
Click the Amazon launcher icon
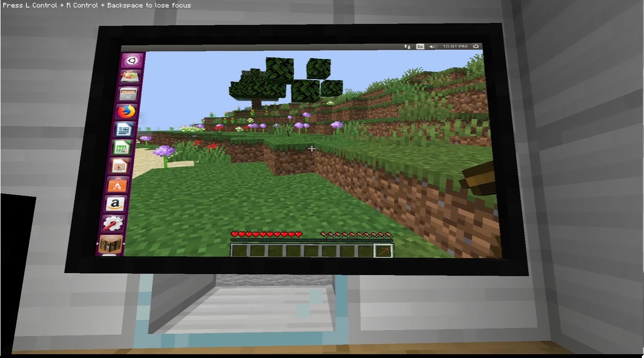[115, 204]
